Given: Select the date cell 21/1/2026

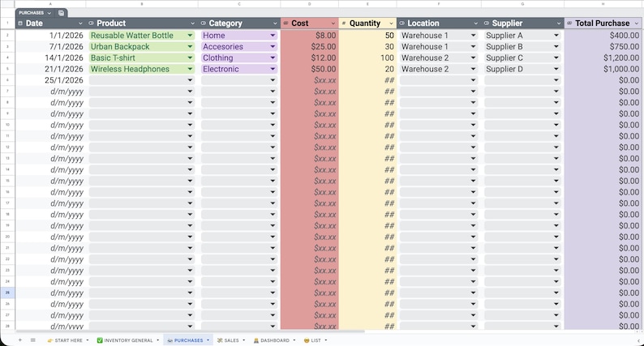Looking at the screenshot, I should [x=51, y=69].
